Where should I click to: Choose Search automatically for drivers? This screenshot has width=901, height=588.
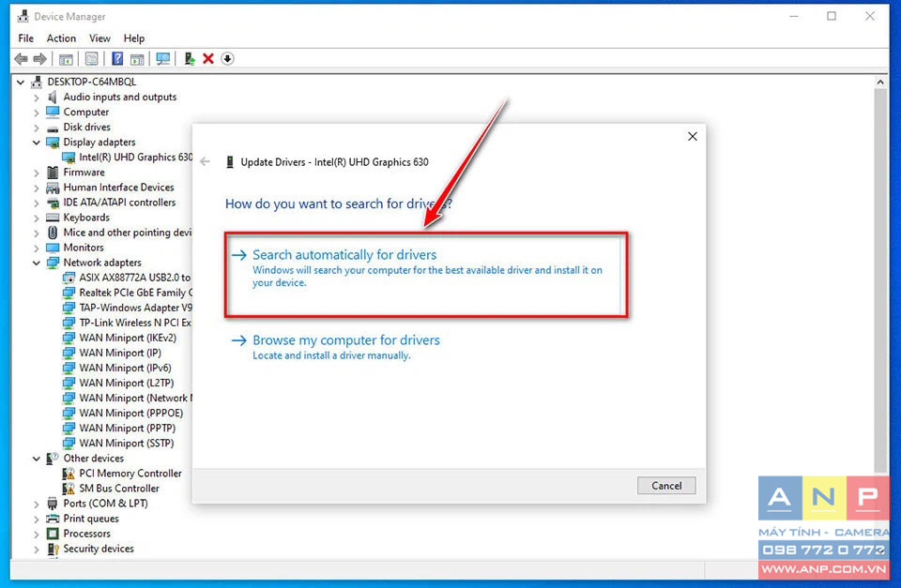click(425, 275)
